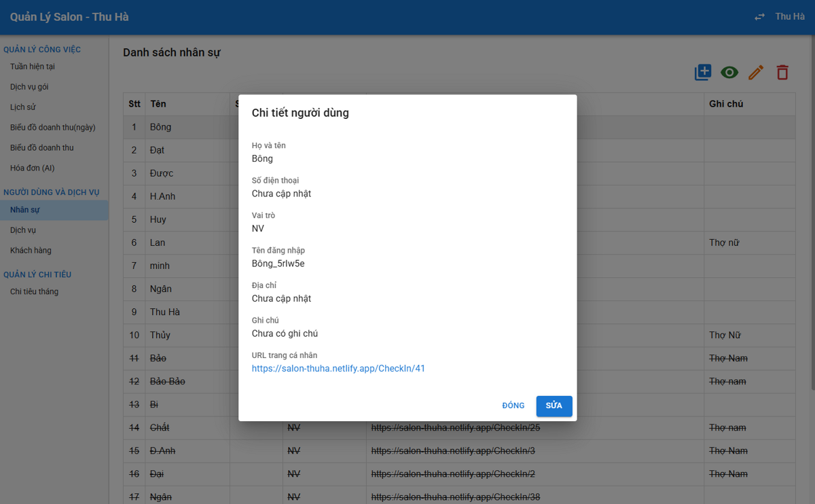The width and height of the screenshot is (815, 504).
Task: Select table row for Thủy
Action: (x=459, y=335)
